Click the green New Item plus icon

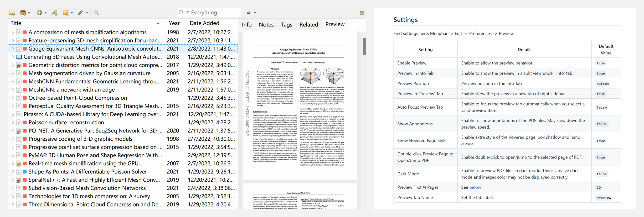pyautogui.click(x=39, y=13)
